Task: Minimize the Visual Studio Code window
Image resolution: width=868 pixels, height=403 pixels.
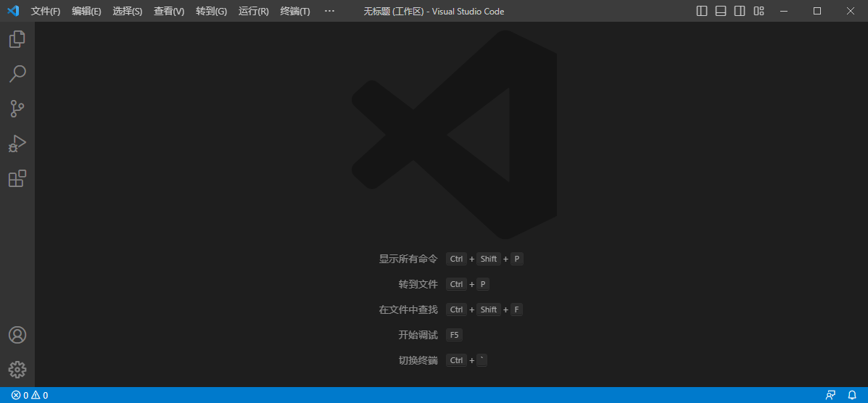Action: click(x=783, y=11)
